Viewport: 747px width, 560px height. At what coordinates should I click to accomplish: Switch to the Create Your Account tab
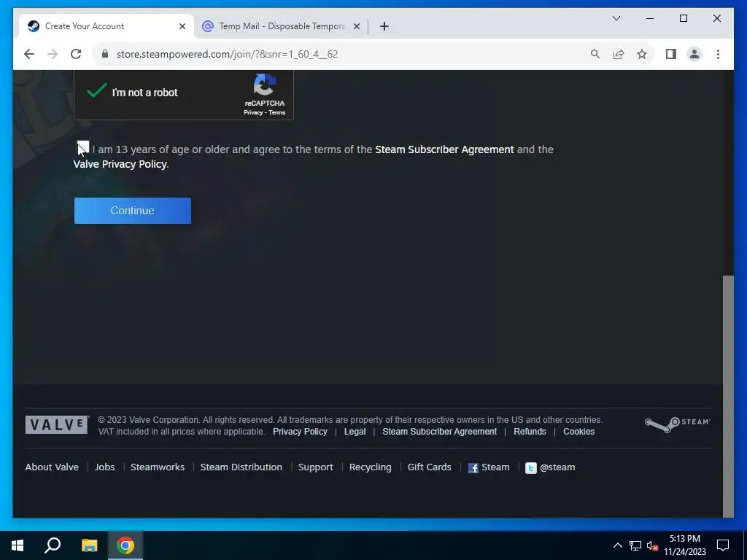pos(106,26)
